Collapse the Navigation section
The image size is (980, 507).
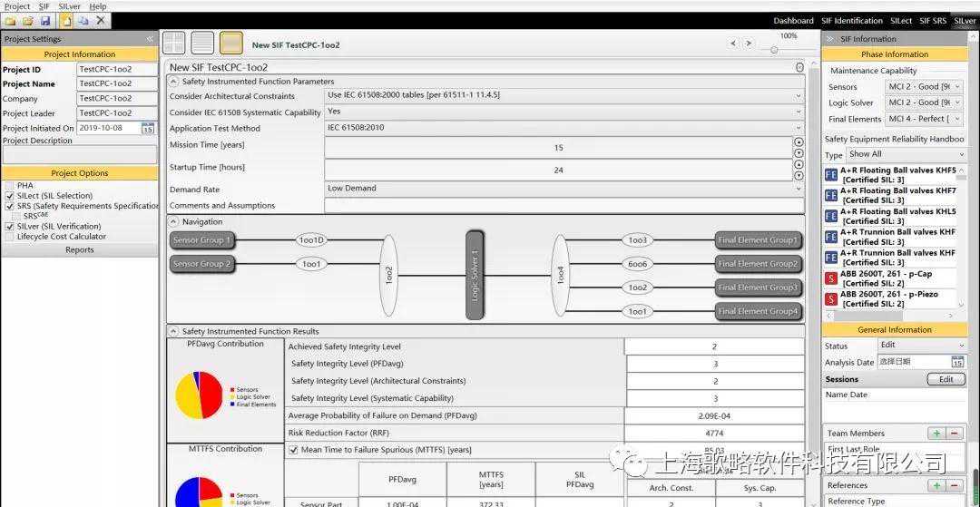(x=173, y=222)
